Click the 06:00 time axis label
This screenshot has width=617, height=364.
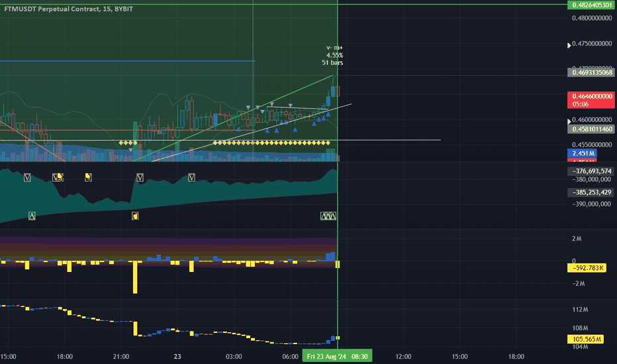tap(291, 357)
